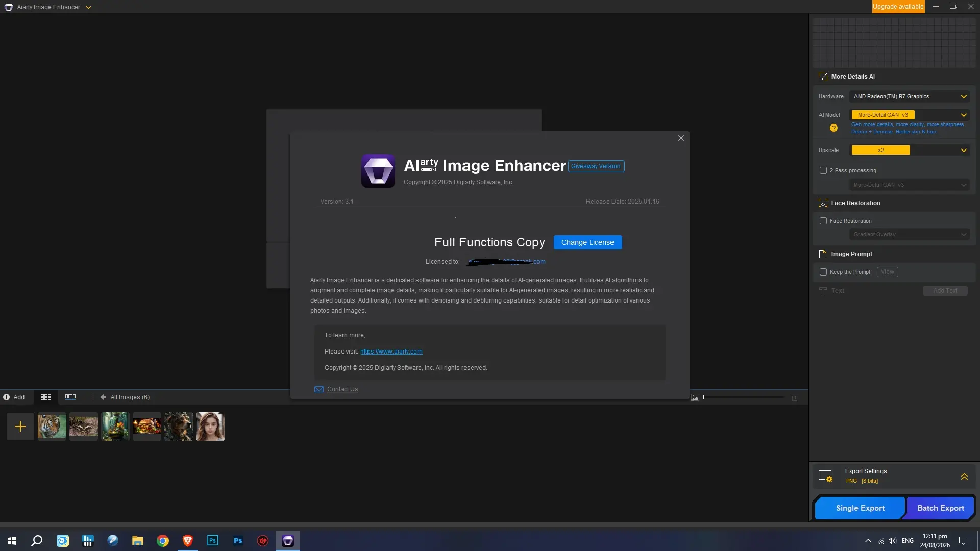Screen dimensions: 980x551
Task: Open the Windows Start menu
Action: click(12, 541)
